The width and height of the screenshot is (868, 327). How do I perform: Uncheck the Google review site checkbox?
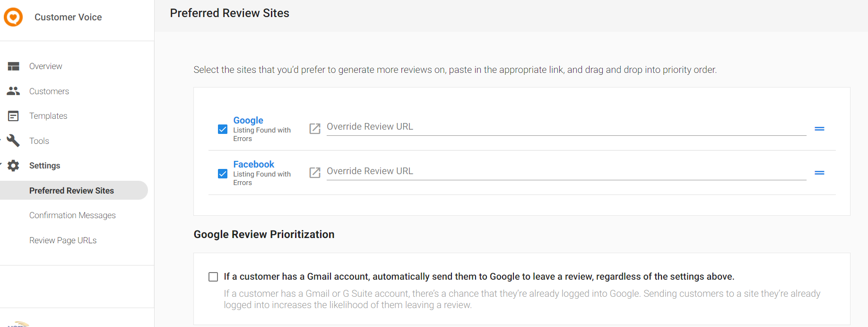tap(223, 129)
